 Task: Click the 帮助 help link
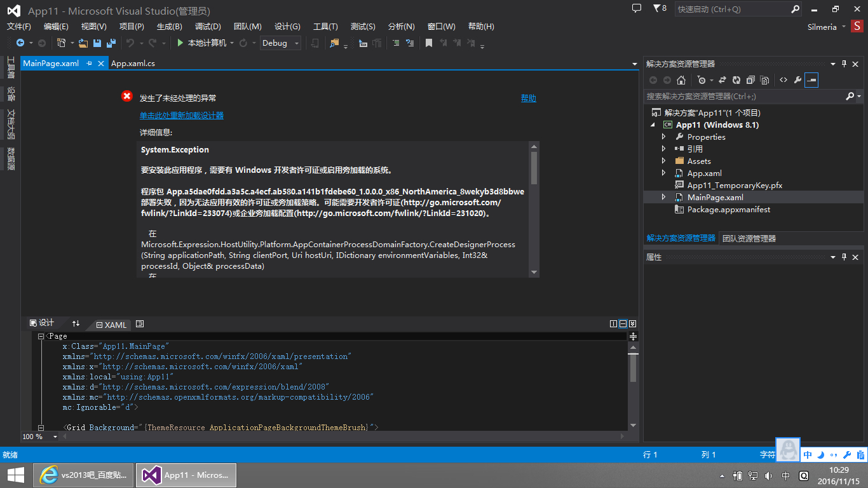point(528,98)
